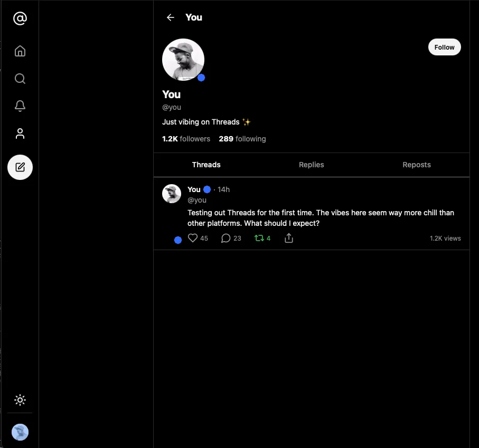Share the post via share icon

click(289, 238)
